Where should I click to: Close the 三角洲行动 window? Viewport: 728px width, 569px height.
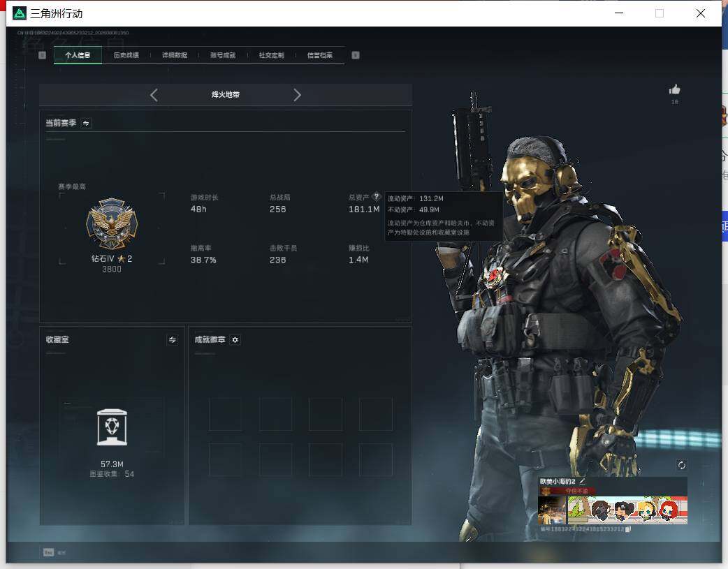click(x=701, y=13)
